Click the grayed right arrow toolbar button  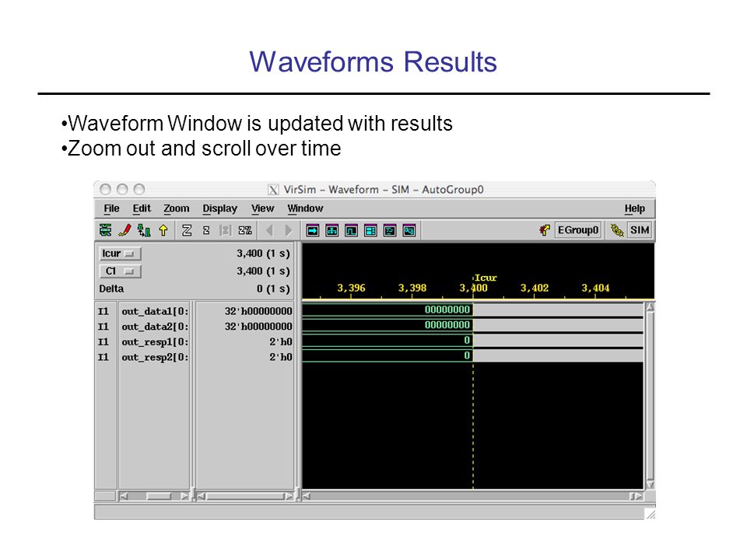288,230
